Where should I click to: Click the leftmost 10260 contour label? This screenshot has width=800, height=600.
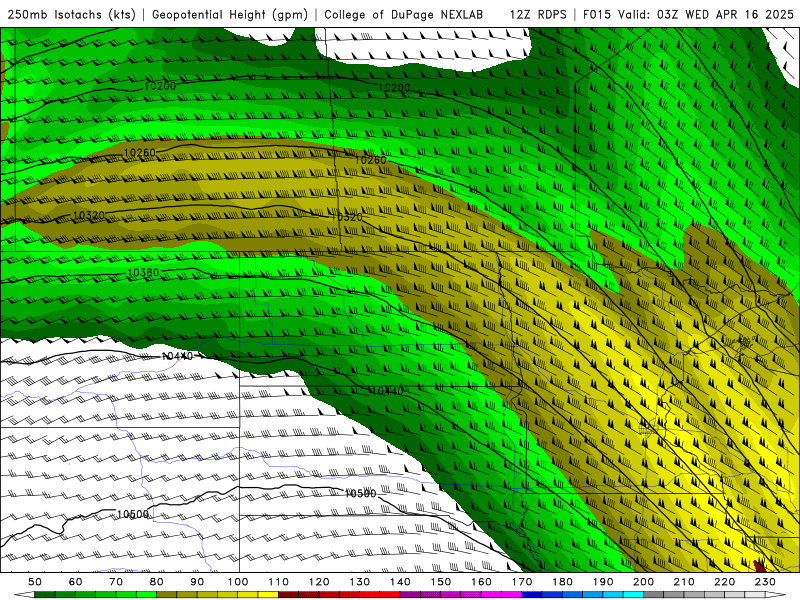[139, 152]
